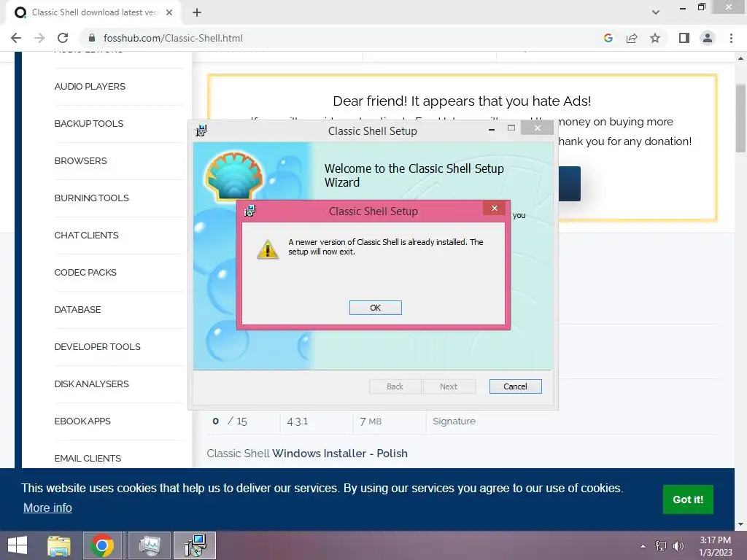Open DATABASE category
Image resolution: width=747 pixels, height=560 pixels.
77,309
